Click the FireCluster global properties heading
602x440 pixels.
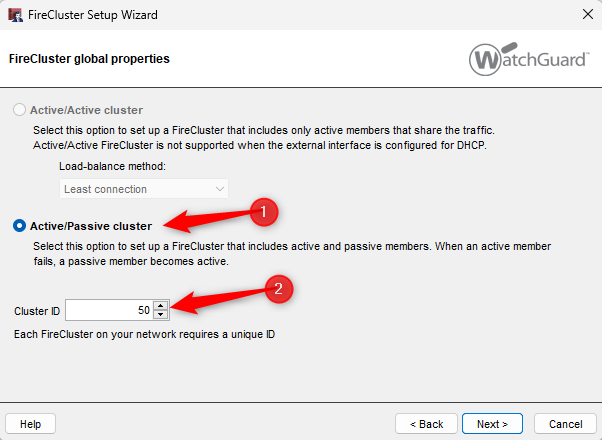pos(89,59)
